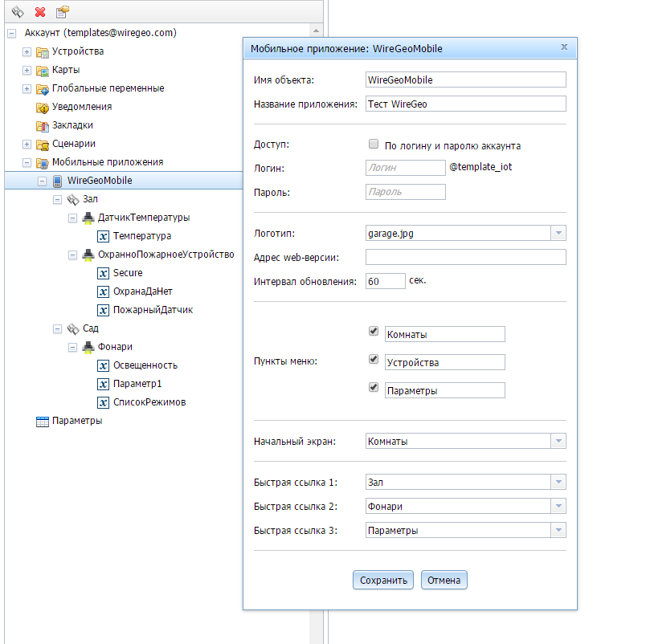Expand the Сценарии tree node
Viewport: 646px width, 644px height.
(x=27, y=144)
